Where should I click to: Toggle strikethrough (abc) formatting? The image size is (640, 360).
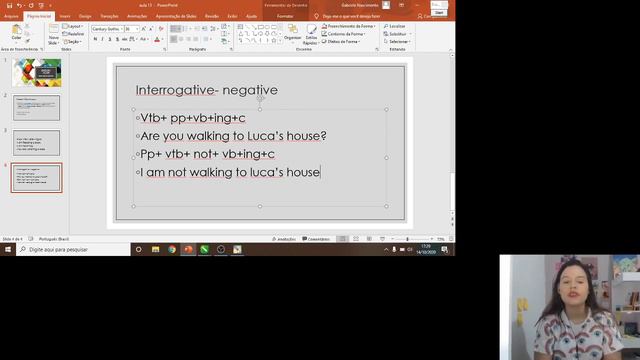coord(124,39)
